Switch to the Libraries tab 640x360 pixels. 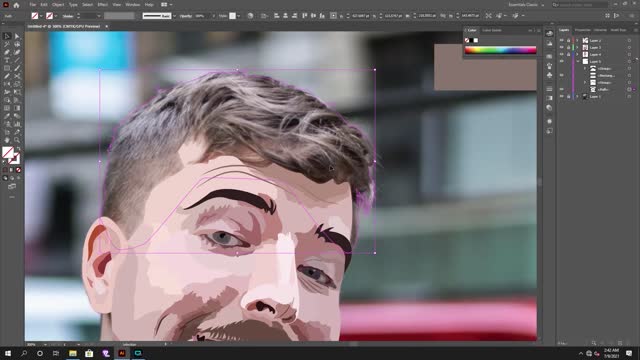pos(600,30)
